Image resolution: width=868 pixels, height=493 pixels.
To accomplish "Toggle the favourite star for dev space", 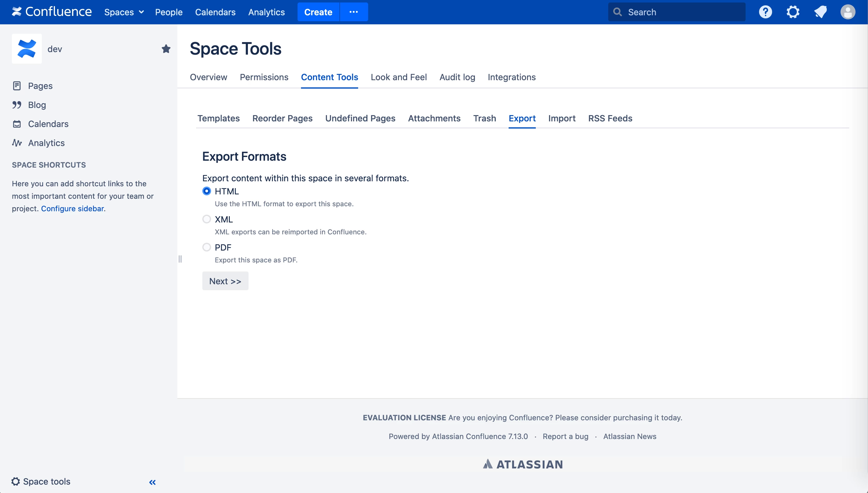I will click(x=166, y=49).
